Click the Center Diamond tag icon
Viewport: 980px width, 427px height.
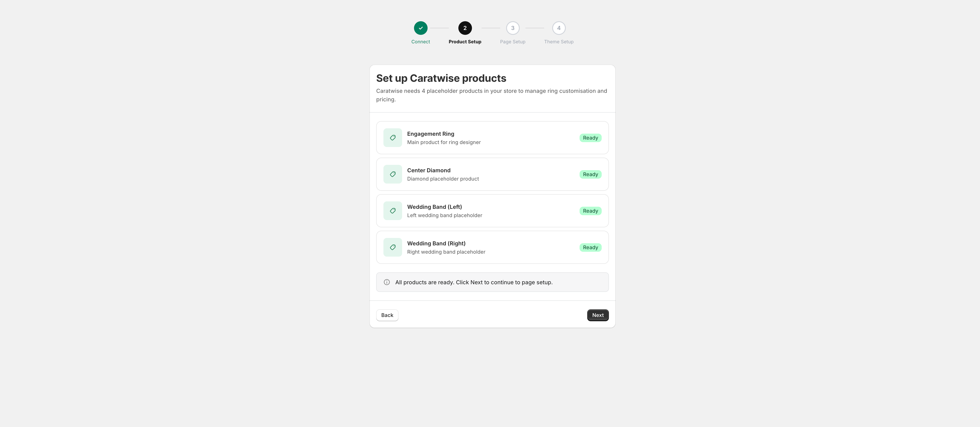393,174
